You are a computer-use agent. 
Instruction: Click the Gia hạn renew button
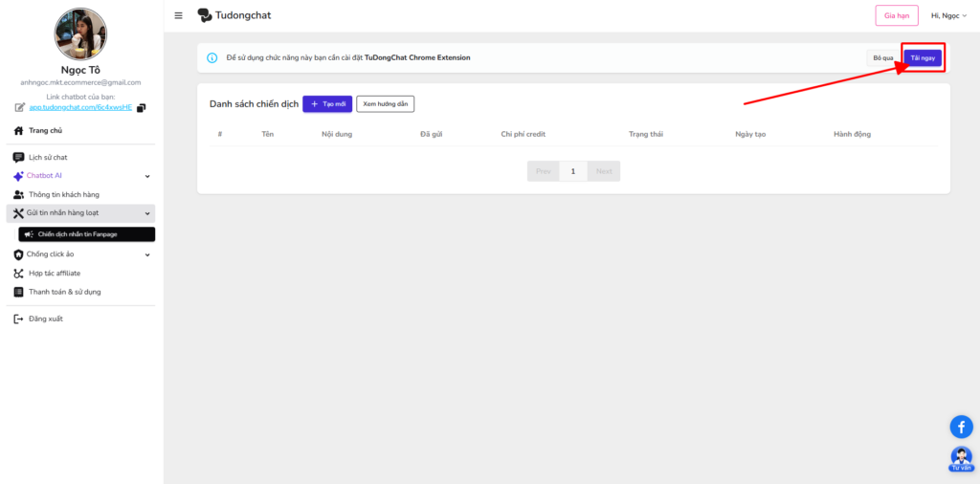point(896,15)
